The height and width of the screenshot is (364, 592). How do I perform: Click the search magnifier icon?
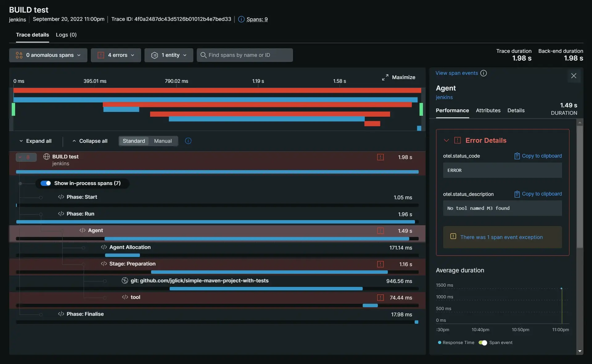point(203,55)
